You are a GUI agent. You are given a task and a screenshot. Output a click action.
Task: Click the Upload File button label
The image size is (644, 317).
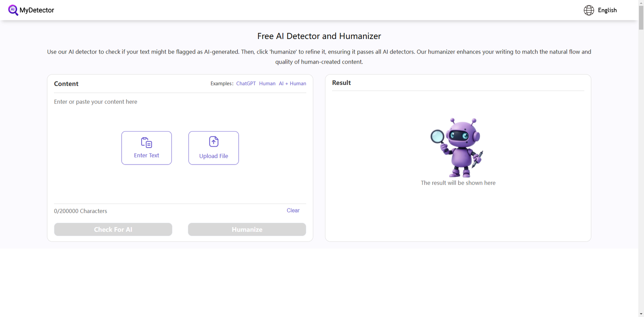[214, 156]
